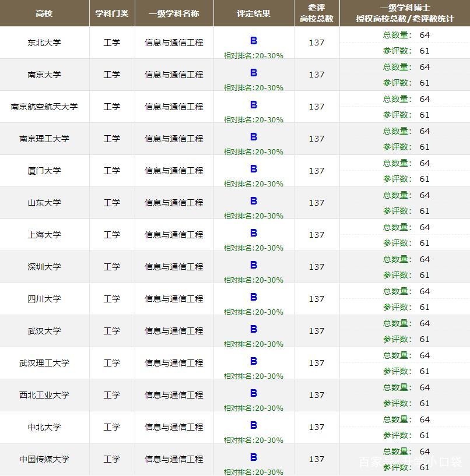The width and height of the screenshot is (470, 476).
Task: Click 山东大学 in the 高校 column
Action: click(x=44, y=203)
